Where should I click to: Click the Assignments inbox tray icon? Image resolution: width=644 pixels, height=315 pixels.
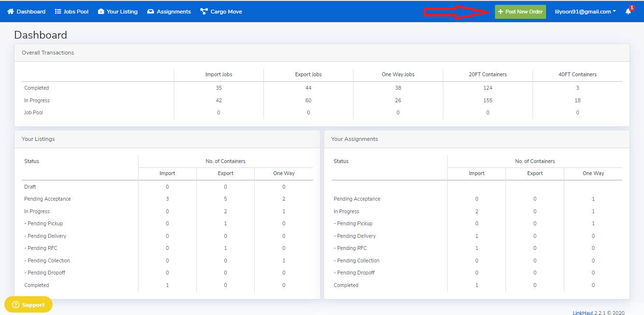click(x=151, y=12)
